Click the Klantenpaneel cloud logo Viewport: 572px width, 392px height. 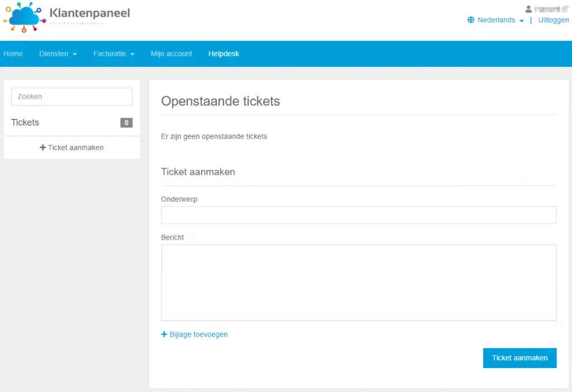click(x=25, y=17)
